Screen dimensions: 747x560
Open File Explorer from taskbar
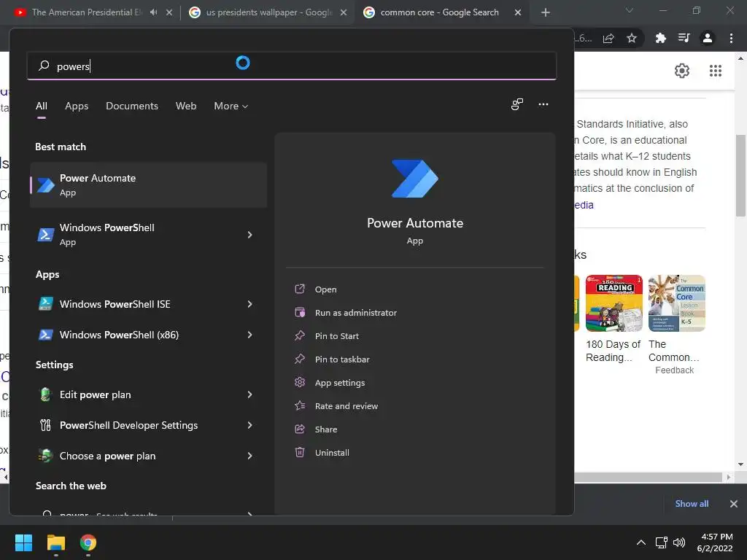pyautogui.click(x=55, y=542)
